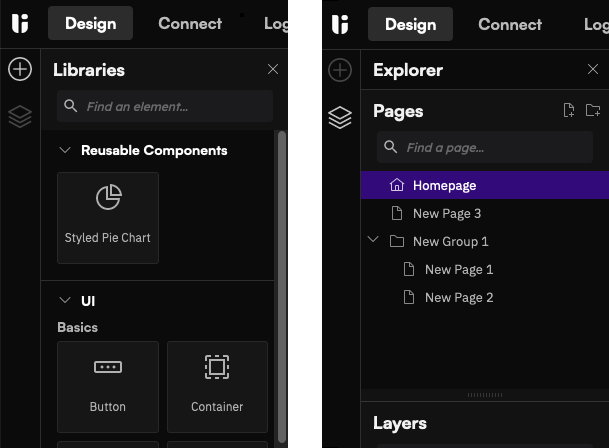Open the Design tab above Explorer panel

tap(411, 24)
